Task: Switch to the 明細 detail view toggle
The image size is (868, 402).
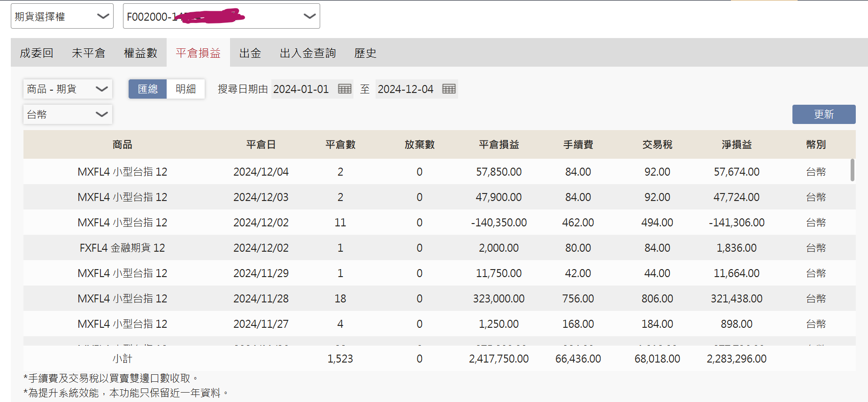Action: coord(185,89)
